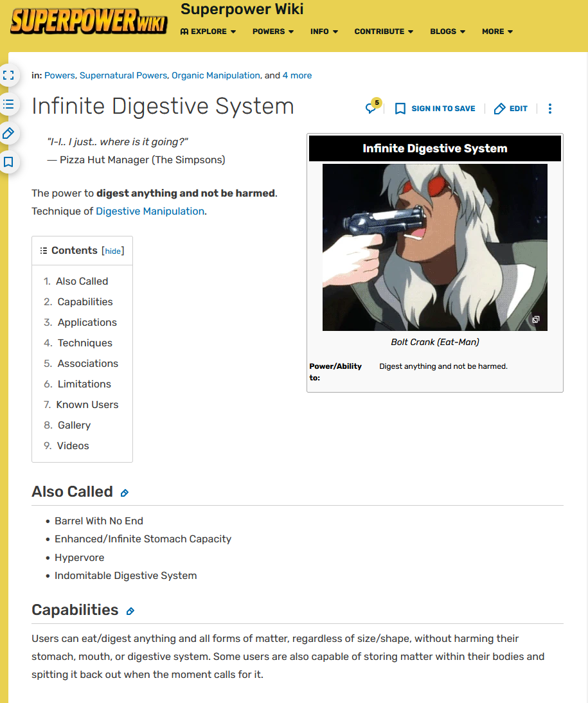Open the Powers dropdown menu
This screenshot has height=703, width=588.
click(x=273, y=31)
